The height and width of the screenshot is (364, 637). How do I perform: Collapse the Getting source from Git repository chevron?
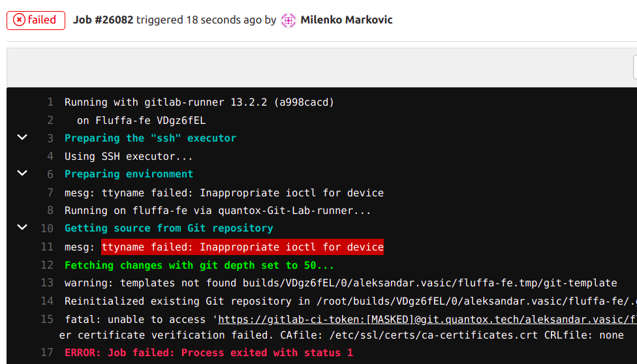(x=22, y=228)
